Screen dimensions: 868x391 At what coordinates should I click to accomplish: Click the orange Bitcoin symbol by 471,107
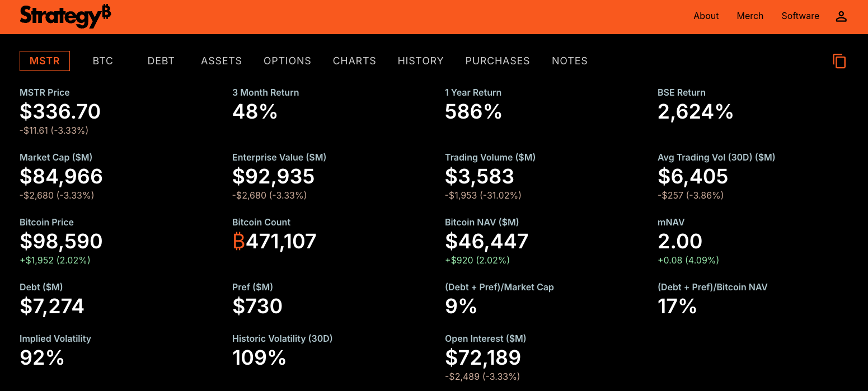coord(239,242)
